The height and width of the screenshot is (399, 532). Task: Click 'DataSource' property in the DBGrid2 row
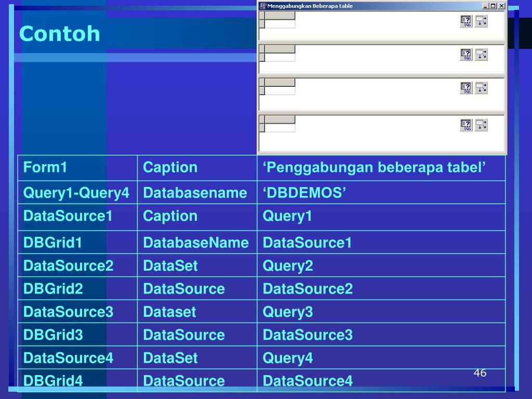(197, 288)
